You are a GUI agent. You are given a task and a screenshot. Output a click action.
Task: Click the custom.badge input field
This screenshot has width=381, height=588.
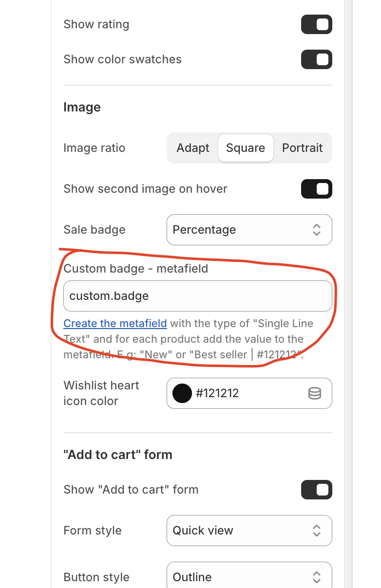click(x=198, y=295)
